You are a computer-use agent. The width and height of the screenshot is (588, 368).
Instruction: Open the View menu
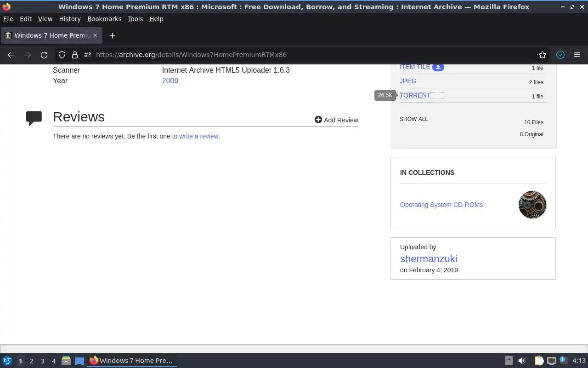[45, 19]
